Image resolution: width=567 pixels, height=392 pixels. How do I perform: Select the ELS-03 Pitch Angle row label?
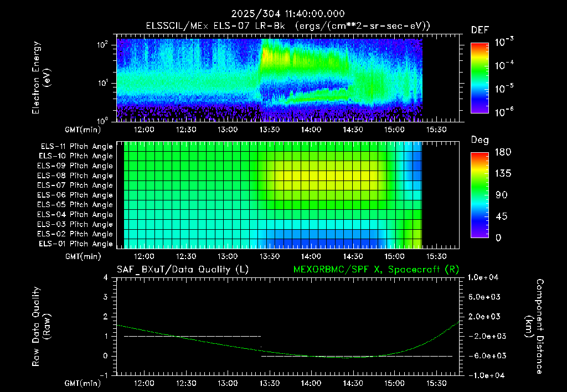(75, 224)
